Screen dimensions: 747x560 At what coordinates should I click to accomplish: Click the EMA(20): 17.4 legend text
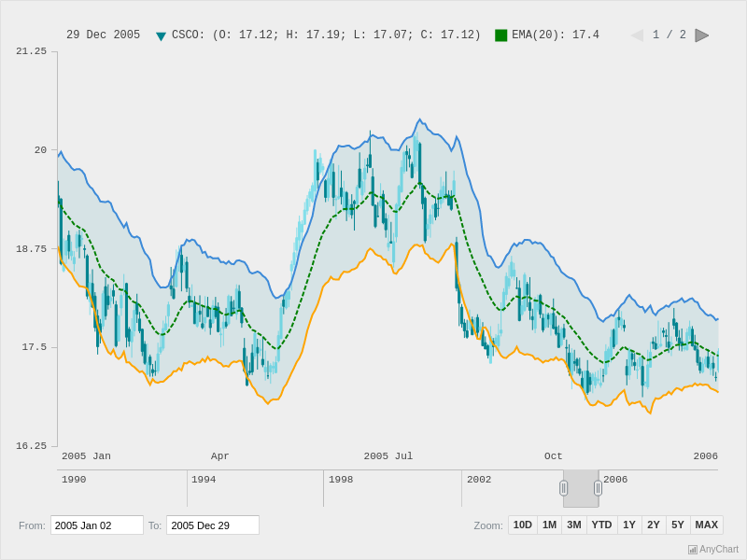click(x=556, y=35)
